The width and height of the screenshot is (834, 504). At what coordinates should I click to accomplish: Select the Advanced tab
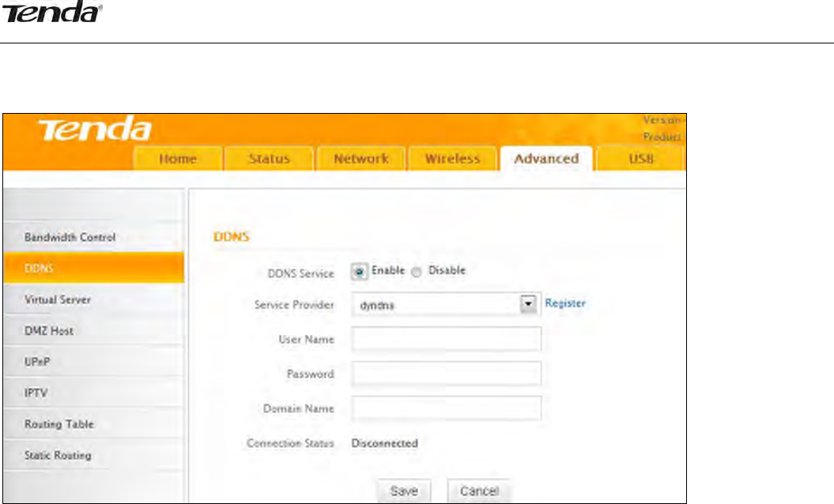(546, 159)
